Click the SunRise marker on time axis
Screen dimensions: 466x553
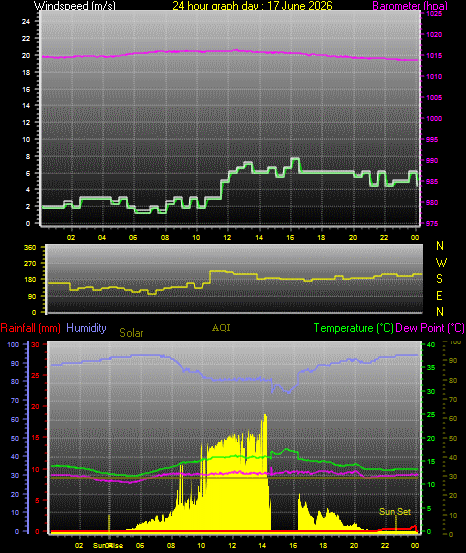coord(108,545)
